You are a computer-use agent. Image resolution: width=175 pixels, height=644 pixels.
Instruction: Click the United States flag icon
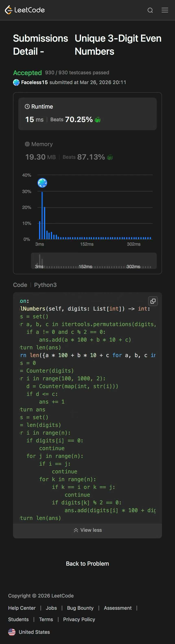coord(12,632)
